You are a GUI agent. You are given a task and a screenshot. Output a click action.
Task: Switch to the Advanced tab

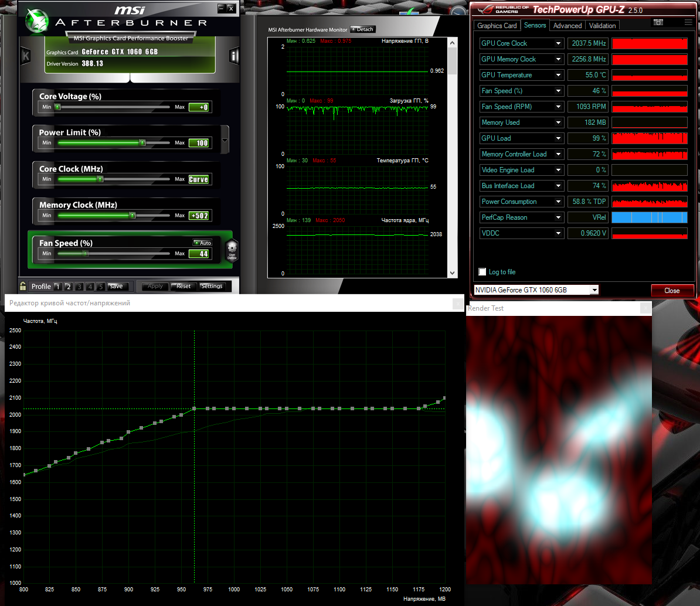pyautogui.click(x=568, y=26)
